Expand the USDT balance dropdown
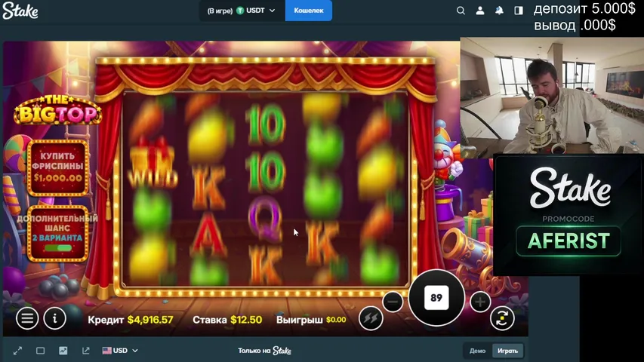Image resolution: width=644 pixels, height=362 pixels. (x=257, y=11)
